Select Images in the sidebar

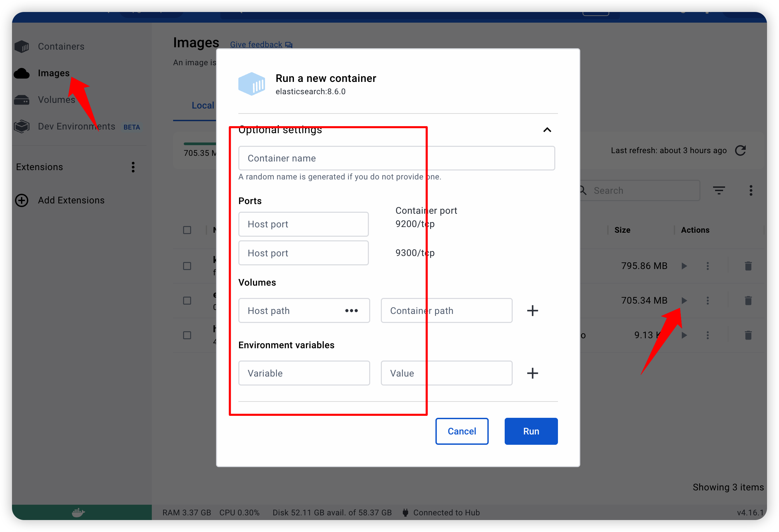[x=54, y=73]
